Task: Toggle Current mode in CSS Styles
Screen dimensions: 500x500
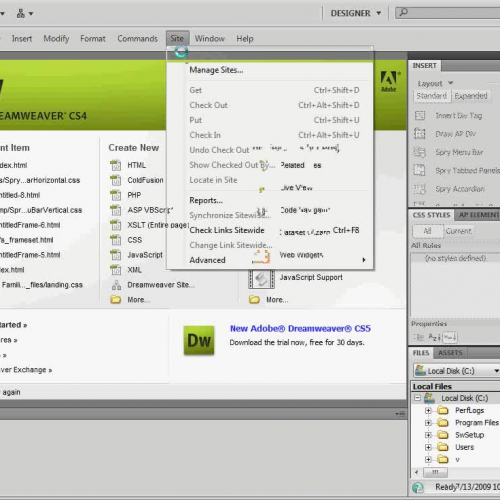Action: tap(459, 231)
